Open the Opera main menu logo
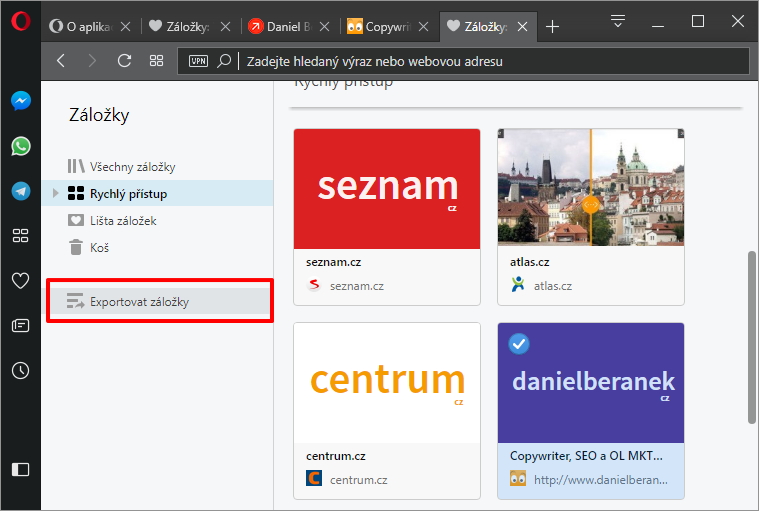The height and width of the screenshot is (511, 759). coord(20,21)
